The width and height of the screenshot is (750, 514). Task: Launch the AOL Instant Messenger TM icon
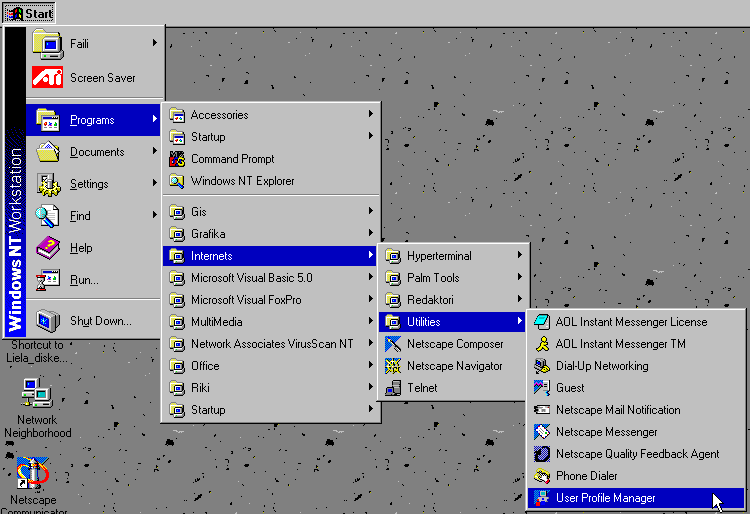point(542,344)
